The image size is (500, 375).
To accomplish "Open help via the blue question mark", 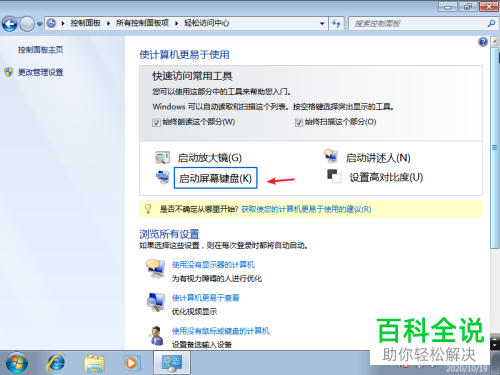I will [x=483, y=42].
